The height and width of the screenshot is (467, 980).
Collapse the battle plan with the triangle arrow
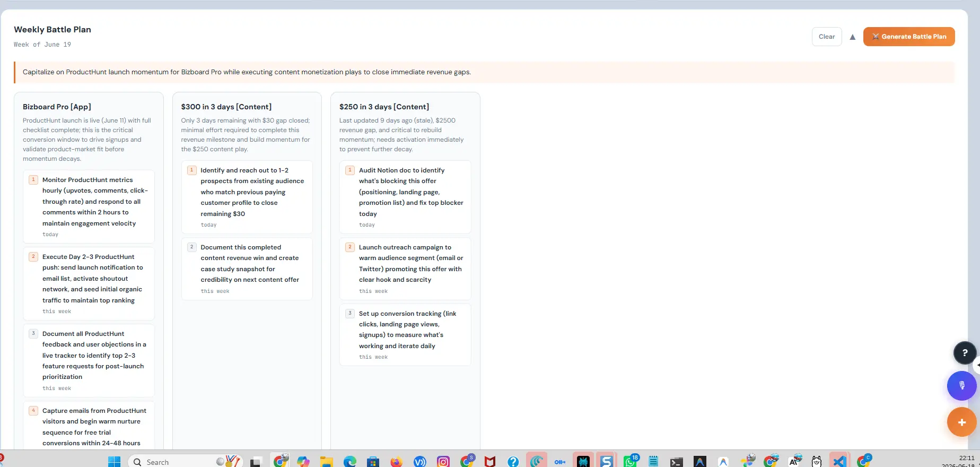coord(853,37)
